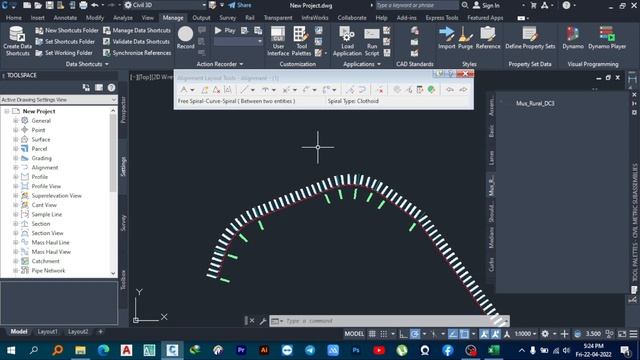Click Set Working Folder
This screenshot has height=360, width=640.
pos(64,53)
